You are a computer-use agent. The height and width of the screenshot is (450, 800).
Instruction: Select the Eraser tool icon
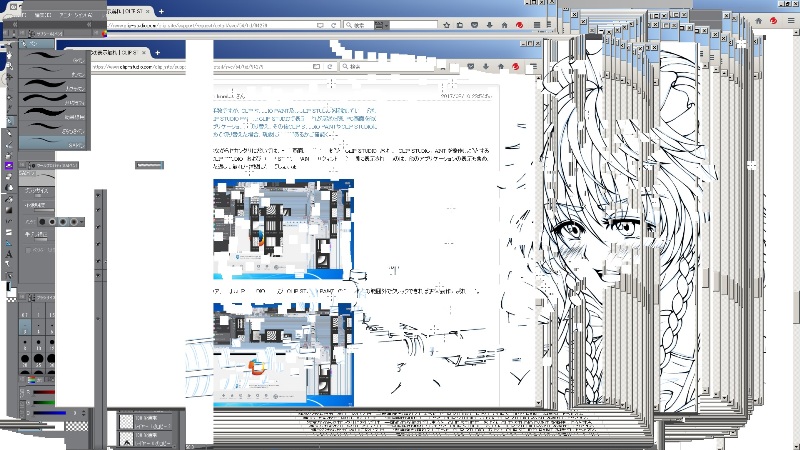[x=9, y=177]
